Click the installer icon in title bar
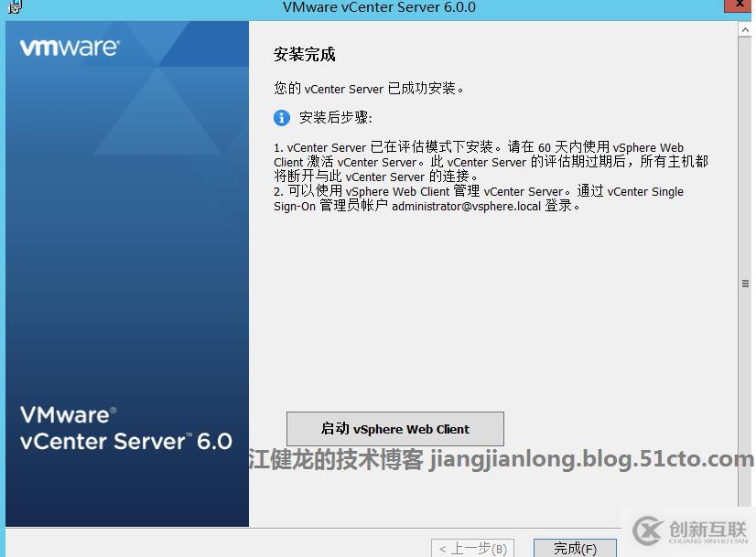 click(15, 6)
